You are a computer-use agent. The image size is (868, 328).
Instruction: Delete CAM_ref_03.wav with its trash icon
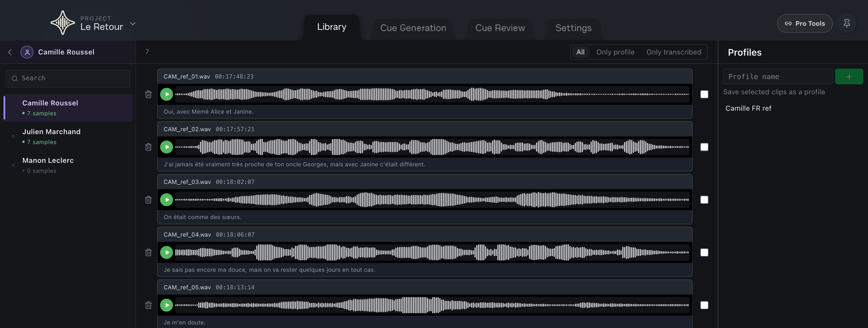pos(148,200)
